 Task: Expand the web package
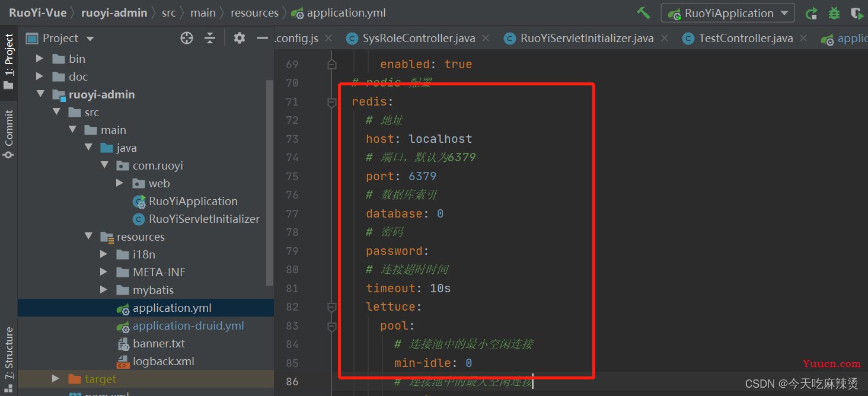click(x=120, y=183)
